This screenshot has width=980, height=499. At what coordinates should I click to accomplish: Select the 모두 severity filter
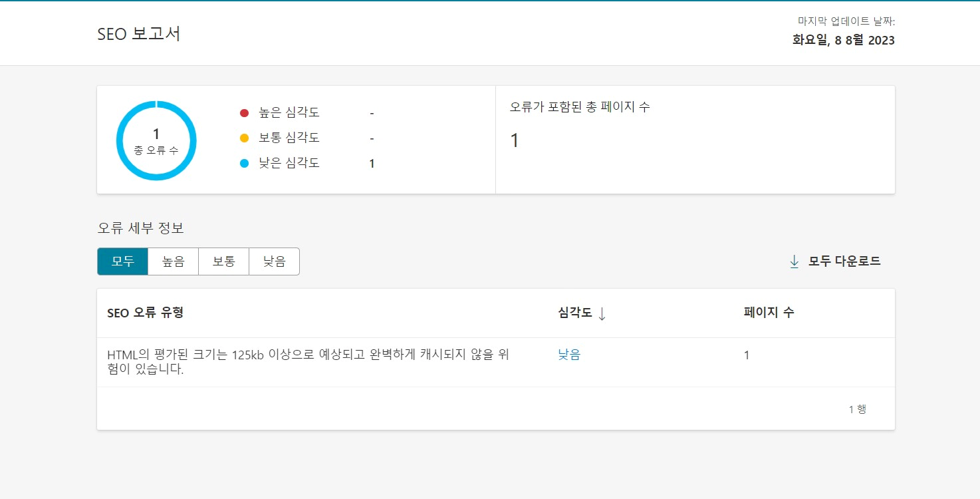coord(122,261)
